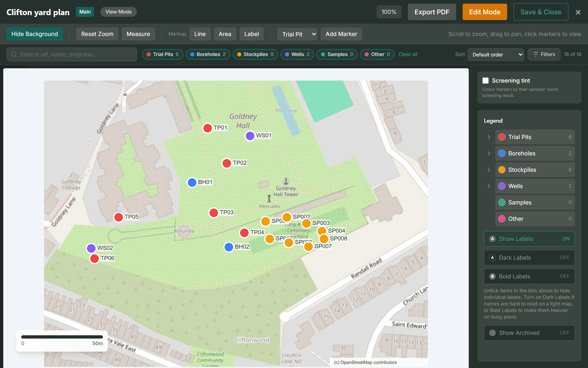The image size is (588, 368).
Task: Select the WS01 well marker
Action: point(250,136)
